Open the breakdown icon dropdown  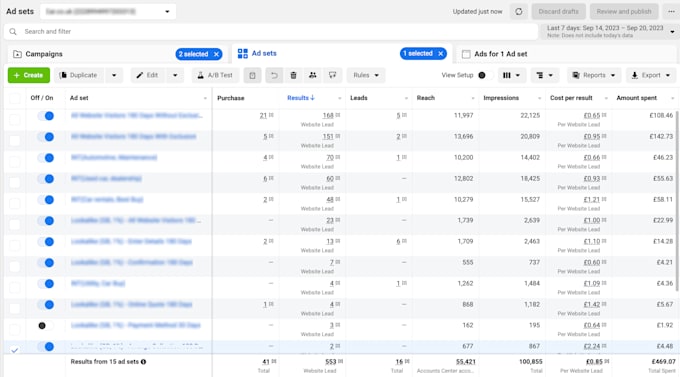[x=544, y=75]
